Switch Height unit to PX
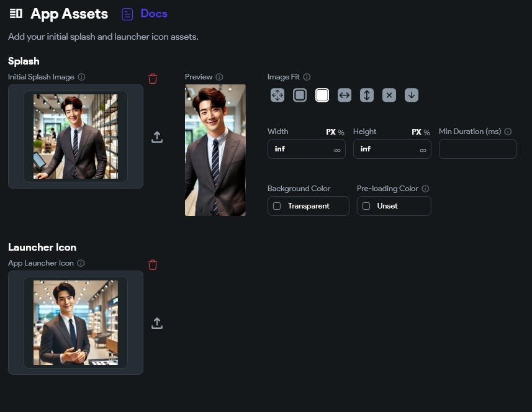This screenshot has height=412, width=532. coord(417,132)
